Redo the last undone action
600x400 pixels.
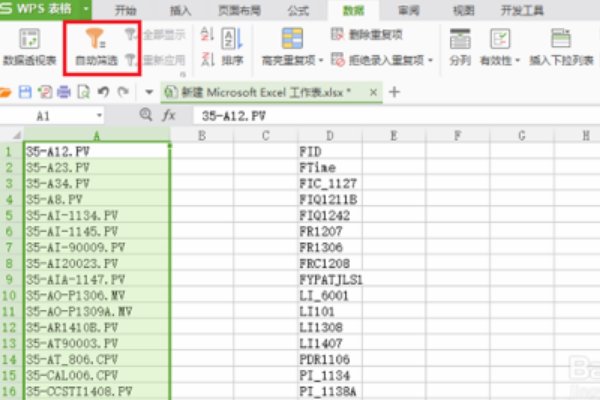[x=123, y=92]
